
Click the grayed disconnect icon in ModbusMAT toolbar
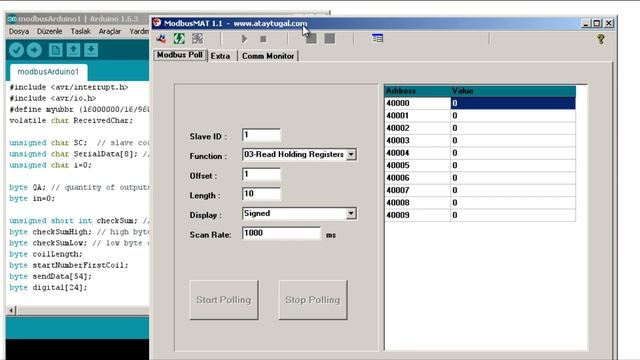pos(198,39)
